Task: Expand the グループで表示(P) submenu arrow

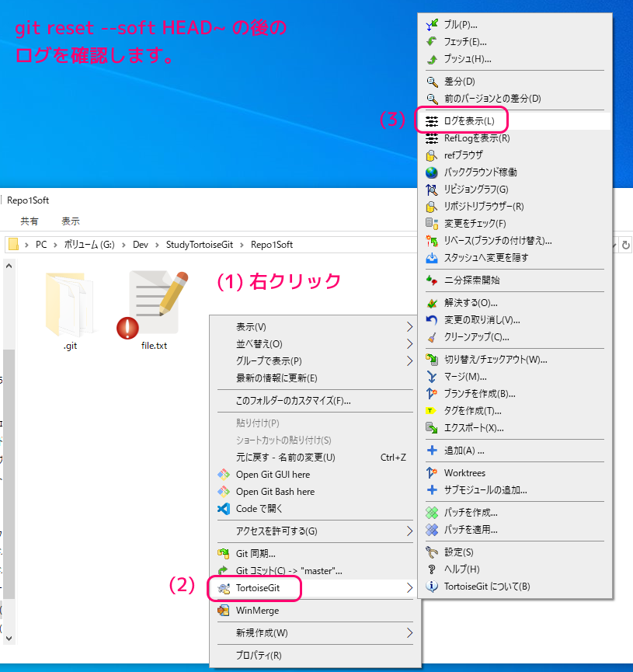Action: [x=410, y=360]
